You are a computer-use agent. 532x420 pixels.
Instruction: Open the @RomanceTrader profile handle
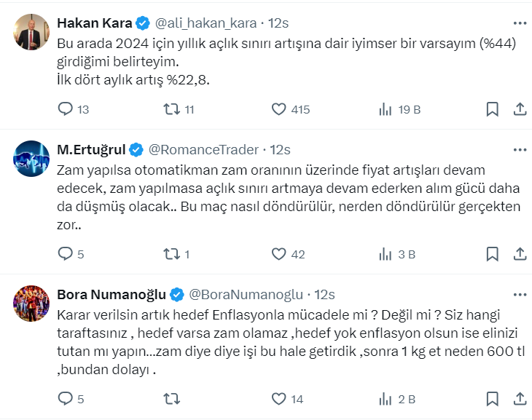point(203,150)
